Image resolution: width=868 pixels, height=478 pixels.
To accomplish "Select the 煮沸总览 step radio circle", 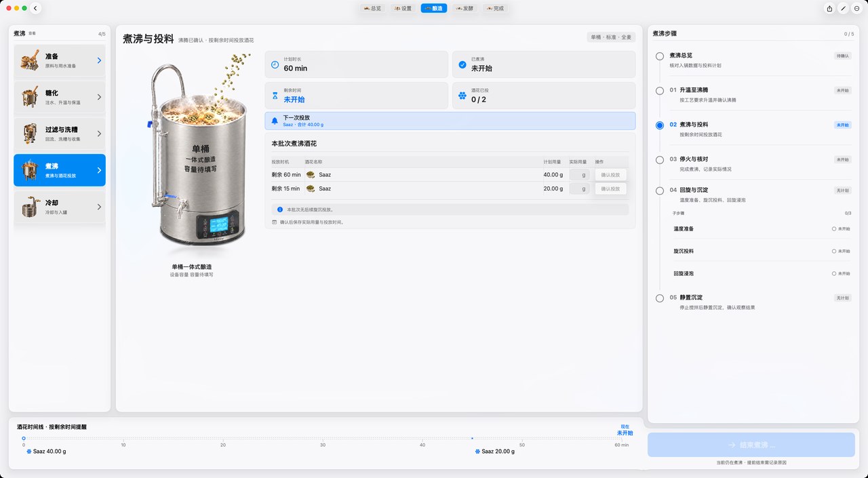I will coord(660,56).
